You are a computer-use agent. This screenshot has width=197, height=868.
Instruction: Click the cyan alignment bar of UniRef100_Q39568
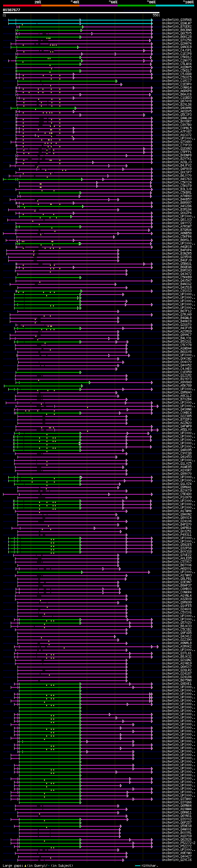coord(80,20)
